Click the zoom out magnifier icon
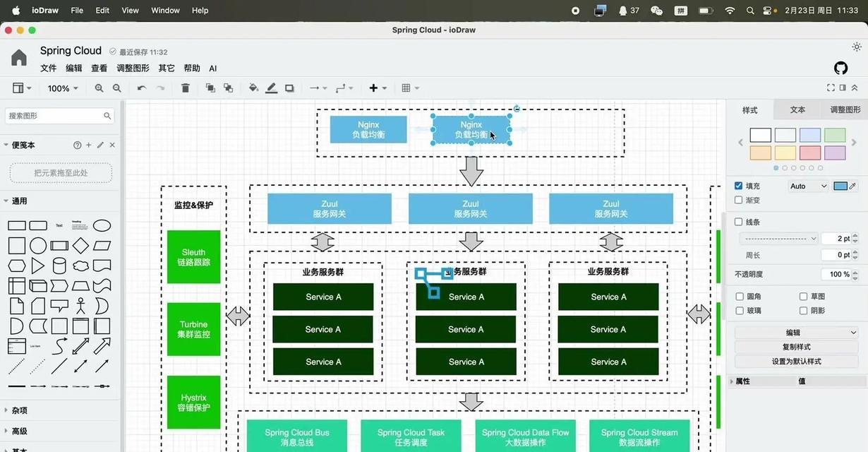This screenshot has width=868, height=452. coord(117,88)
